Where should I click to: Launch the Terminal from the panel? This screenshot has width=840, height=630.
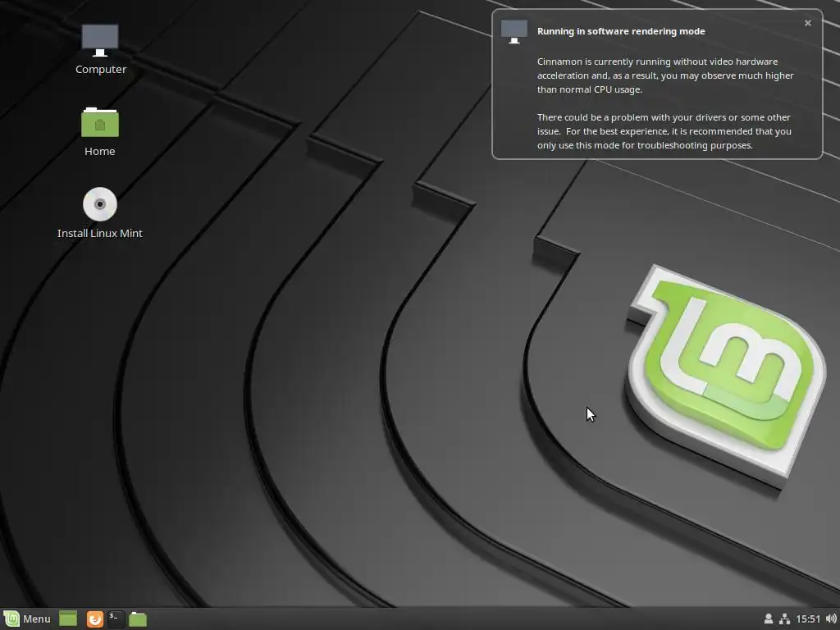click(116, 619)
